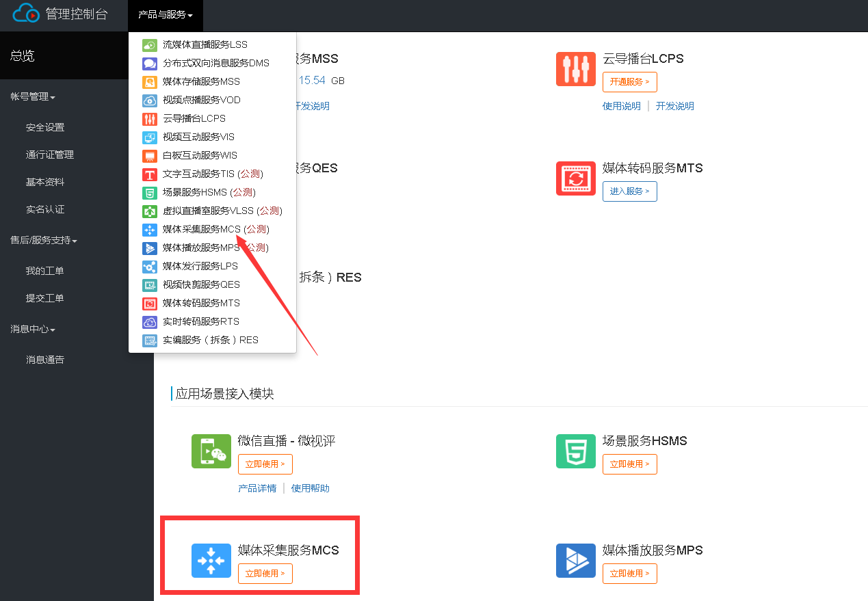Click the LCPS icon in dropdown menu
Viewport: 868px width, 601px height.
tap(150, 119)
